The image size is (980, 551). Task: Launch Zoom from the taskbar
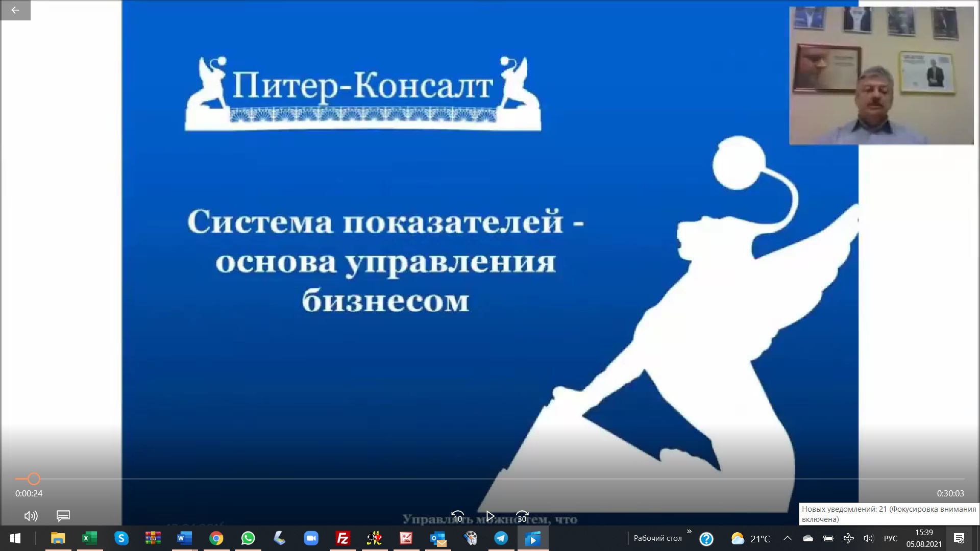311,538
